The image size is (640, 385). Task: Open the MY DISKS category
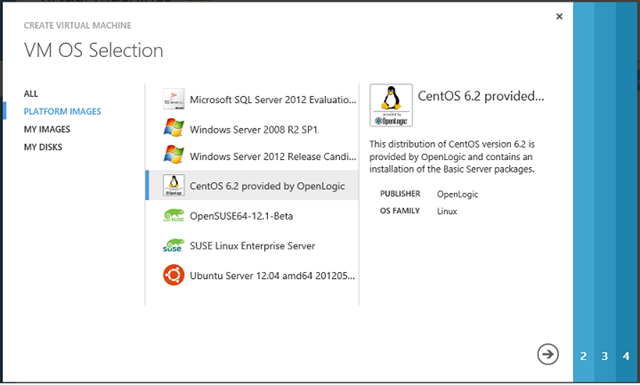pos(43,147)
